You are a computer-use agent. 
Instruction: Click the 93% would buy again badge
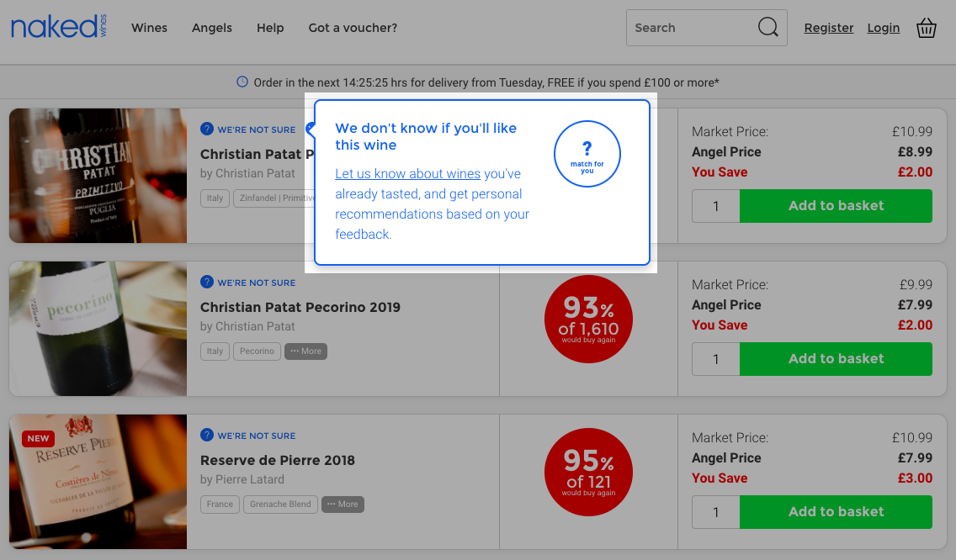click(588, 319)
